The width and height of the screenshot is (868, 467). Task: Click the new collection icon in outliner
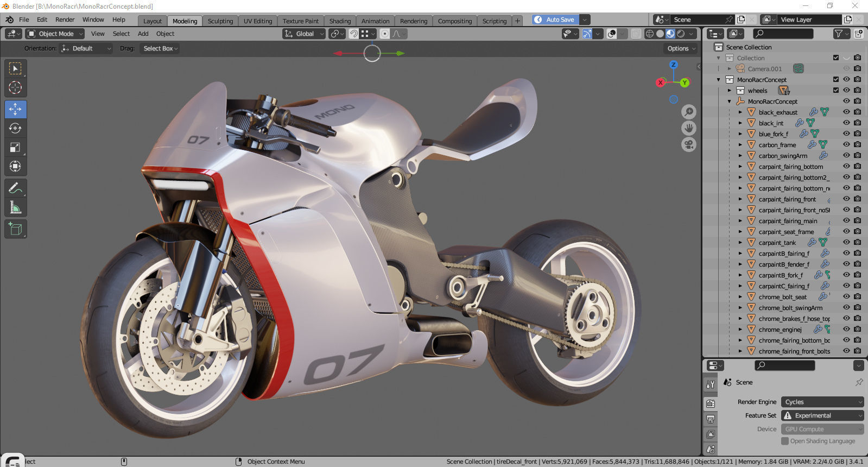pos(859,34)
